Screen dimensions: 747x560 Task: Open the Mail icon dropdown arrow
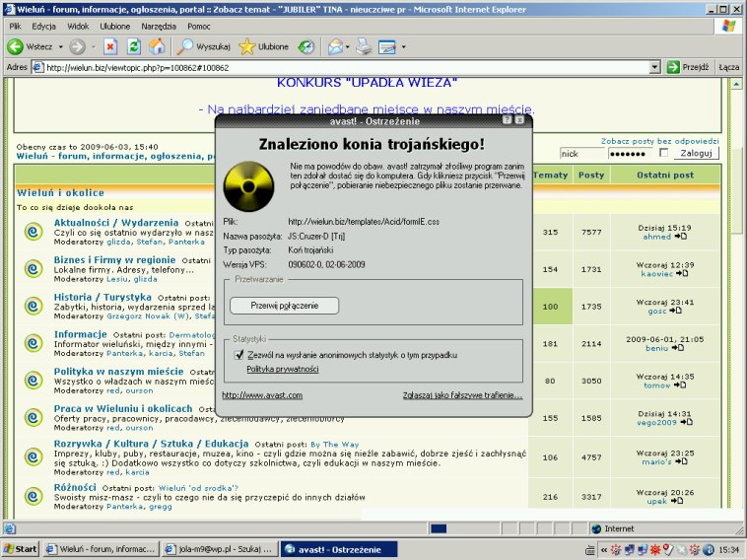347,46
